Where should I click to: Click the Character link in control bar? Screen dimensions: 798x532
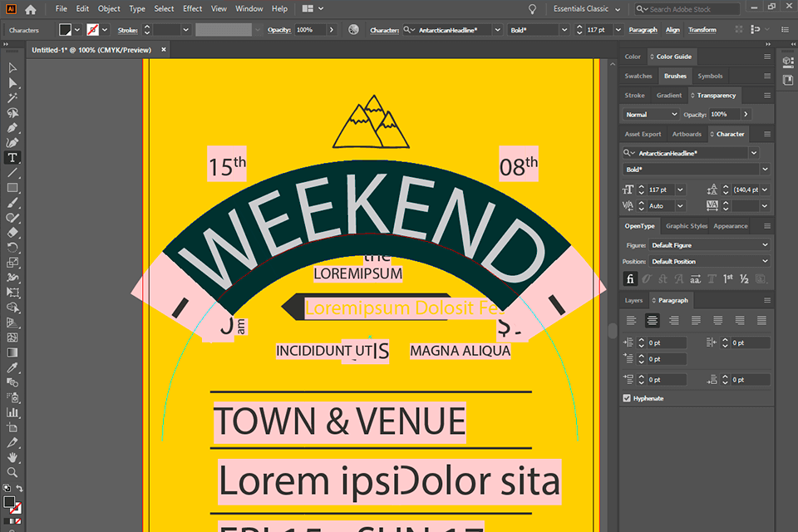click(384, 30)
